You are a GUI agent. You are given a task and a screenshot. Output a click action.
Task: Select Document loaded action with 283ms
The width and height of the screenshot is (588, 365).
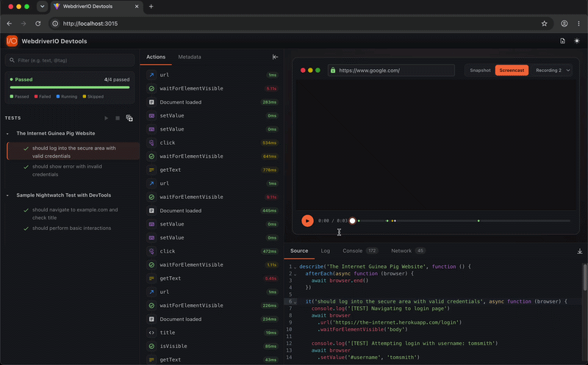[212, 102]
